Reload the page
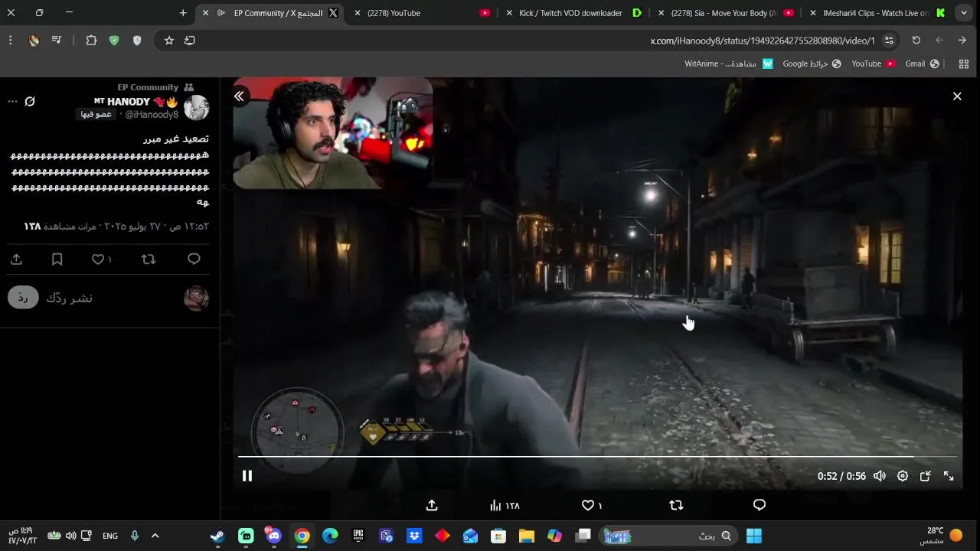Screen dimensions: 980x551 pos(916,41)
